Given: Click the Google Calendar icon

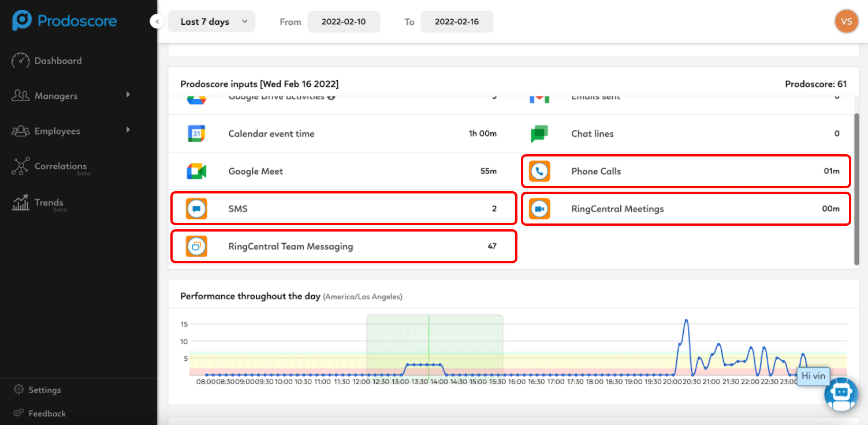Looking at the screenshot, I should pyautogui.click(x=196, y=133).
